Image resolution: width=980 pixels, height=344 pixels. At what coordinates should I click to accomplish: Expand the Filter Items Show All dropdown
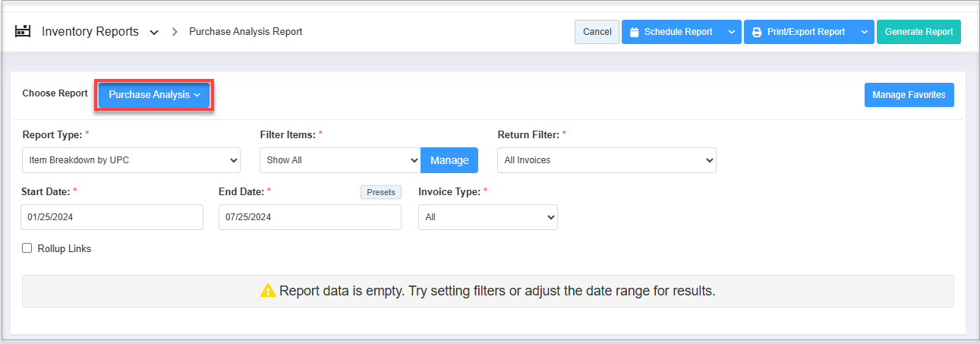339,160
